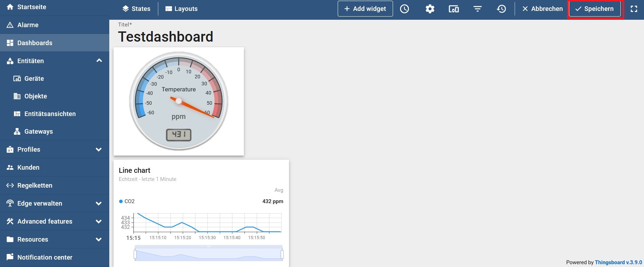Click the Notification center icon
The height and width of the screenshot is (267, 644).
[x=10, y=257]
